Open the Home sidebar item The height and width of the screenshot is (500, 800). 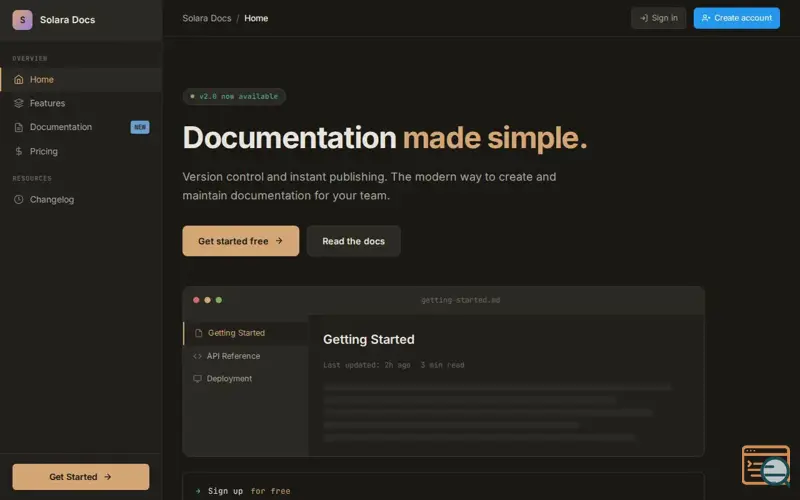point(81,80)
